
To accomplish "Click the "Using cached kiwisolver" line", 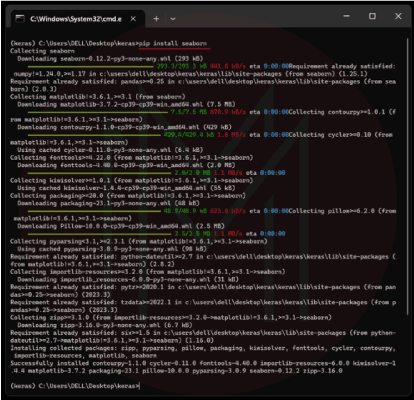I will tap(126, 188).
